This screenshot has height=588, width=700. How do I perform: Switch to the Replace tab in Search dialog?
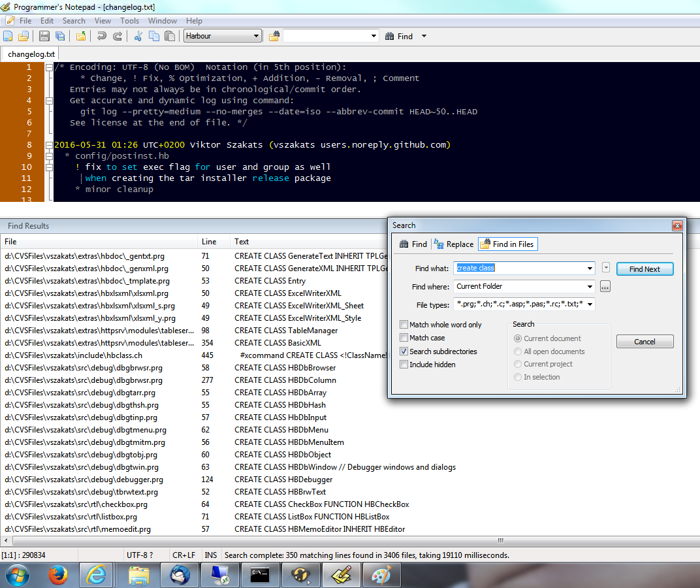pyautogui.click(x=454, y=244)
